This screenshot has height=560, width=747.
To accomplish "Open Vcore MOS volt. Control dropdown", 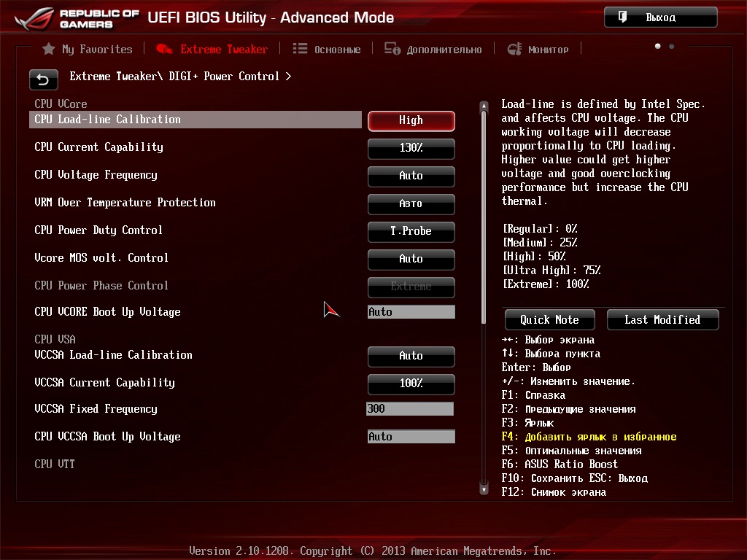I will 411,259.
